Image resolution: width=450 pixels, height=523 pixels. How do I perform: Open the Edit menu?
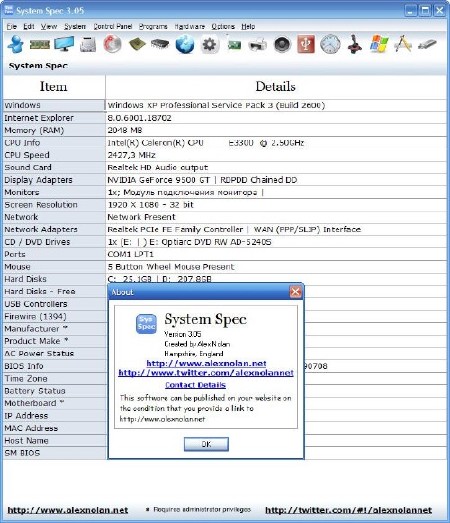29,26
